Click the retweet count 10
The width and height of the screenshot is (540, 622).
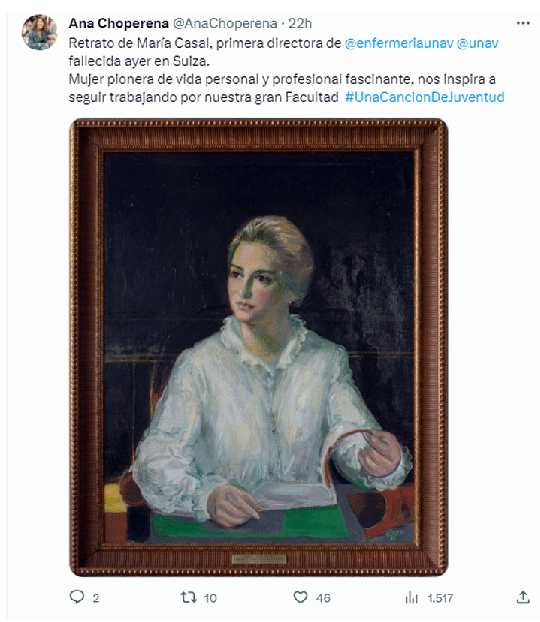click(x=210, y=598)
